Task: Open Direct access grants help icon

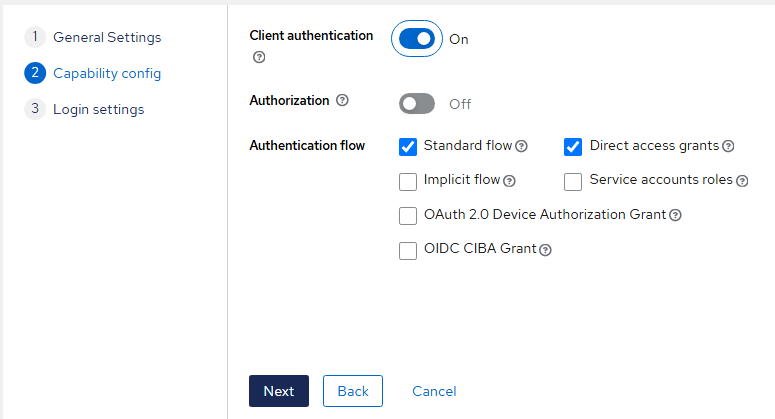Action: pyautogui.click(x=728, y=146)
